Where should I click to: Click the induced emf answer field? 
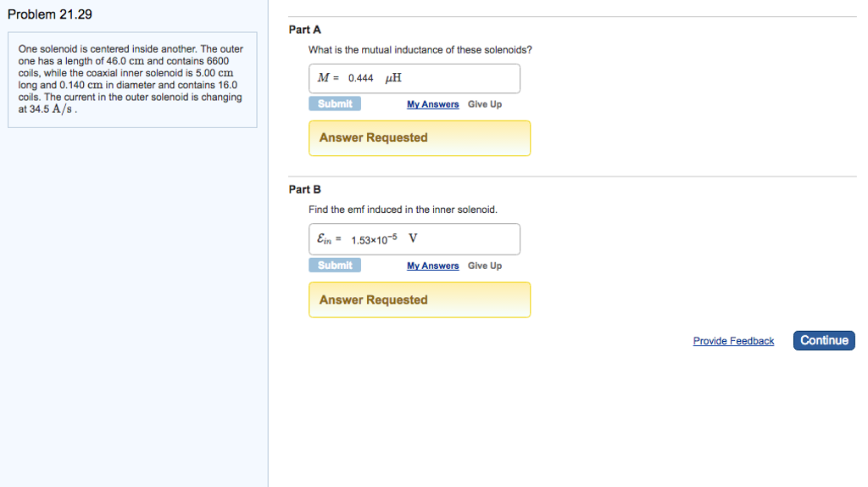(x=415, y=238)
